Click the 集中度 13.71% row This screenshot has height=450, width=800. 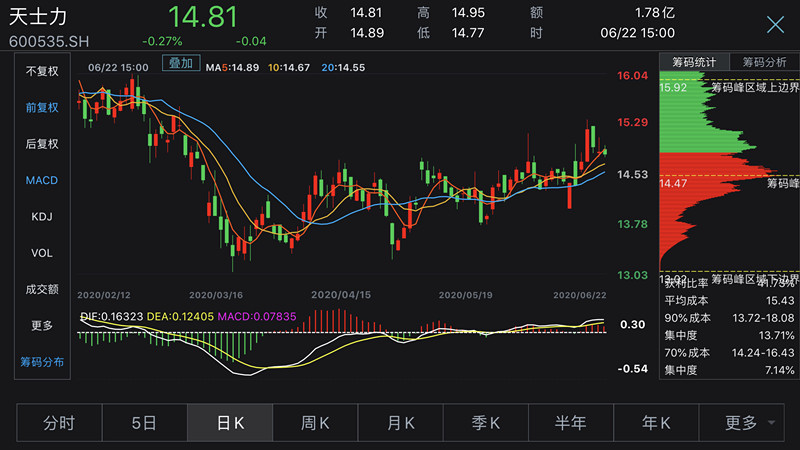coord(729,335)
